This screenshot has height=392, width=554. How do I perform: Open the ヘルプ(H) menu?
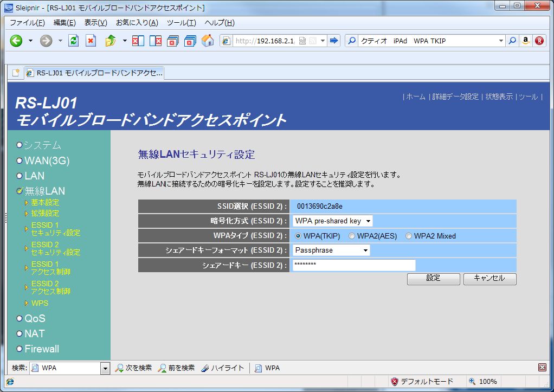[220, 23]
